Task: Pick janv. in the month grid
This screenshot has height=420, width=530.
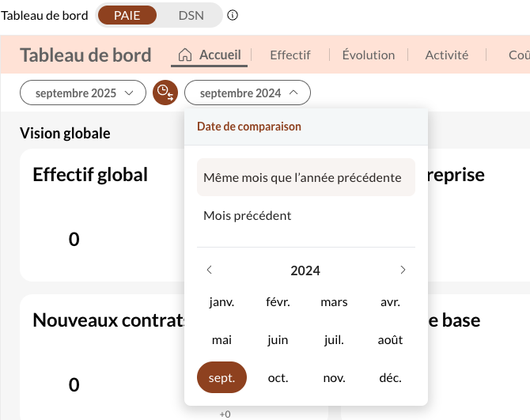Action: tap(221, 302)
